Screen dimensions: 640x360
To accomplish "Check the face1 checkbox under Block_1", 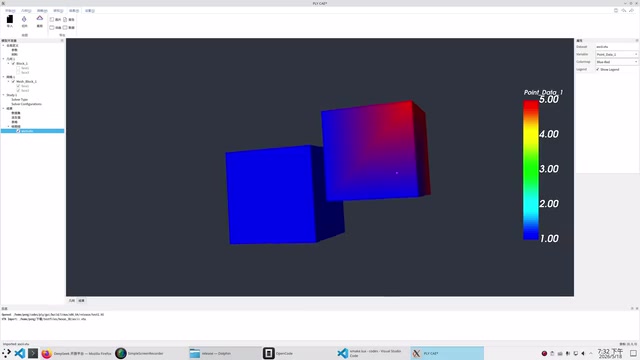I will pyautogui.click(x=18, y=68).
